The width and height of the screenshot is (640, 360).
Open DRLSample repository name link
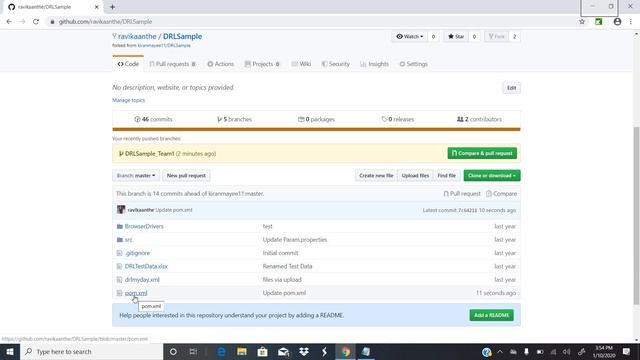click(182, 36)
